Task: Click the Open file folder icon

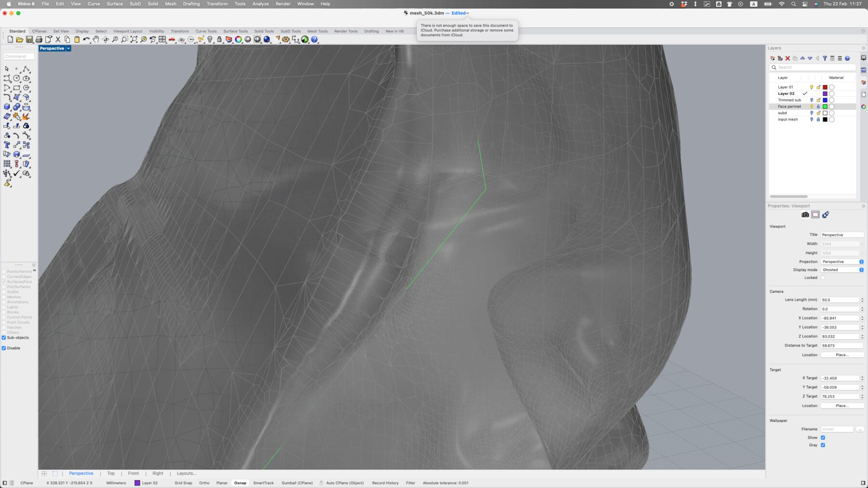Action: click(19, 40)
